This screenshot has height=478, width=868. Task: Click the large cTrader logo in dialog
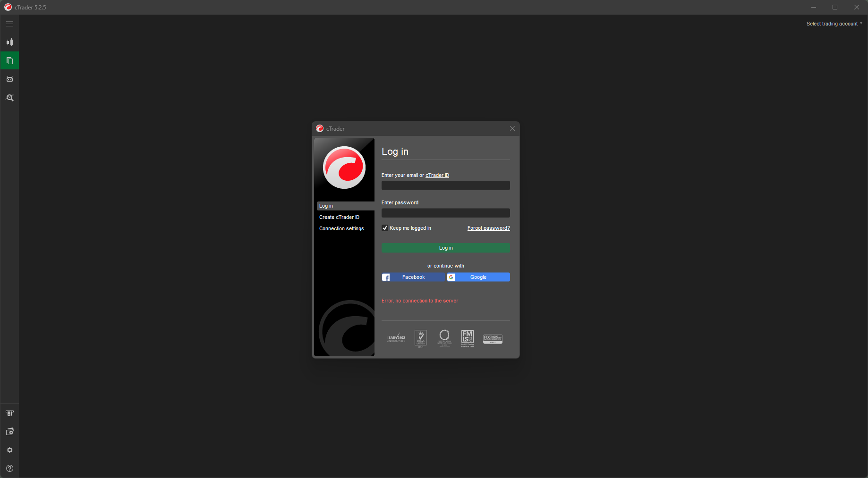coord(344,168)
